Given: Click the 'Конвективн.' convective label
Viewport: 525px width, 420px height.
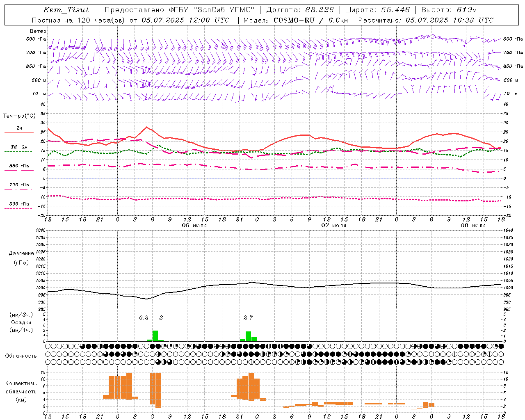Looking at the screenshot, I should coord(21,383).
